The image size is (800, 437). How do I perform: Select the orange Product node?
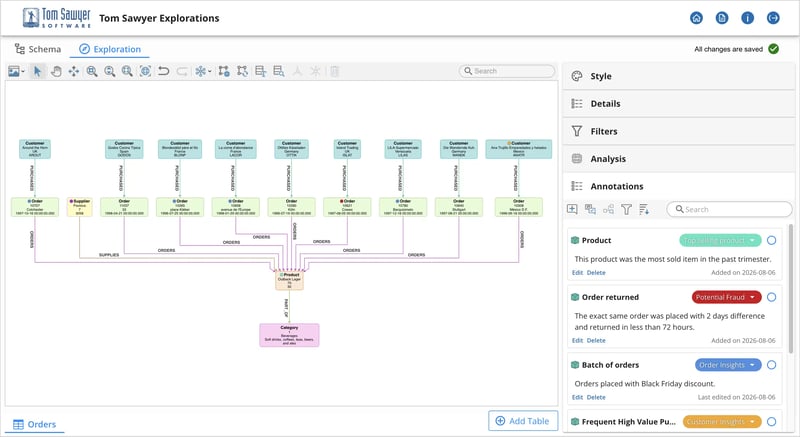point(289,280)
